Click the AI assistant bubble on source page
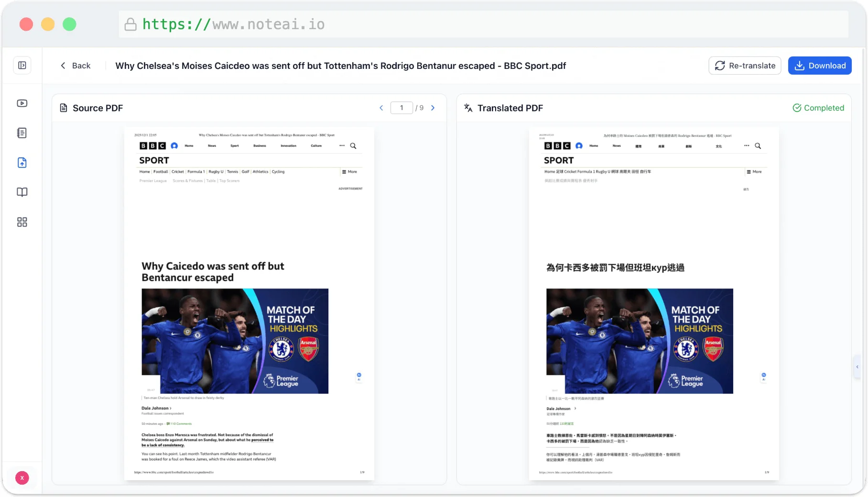 point(358,377)
